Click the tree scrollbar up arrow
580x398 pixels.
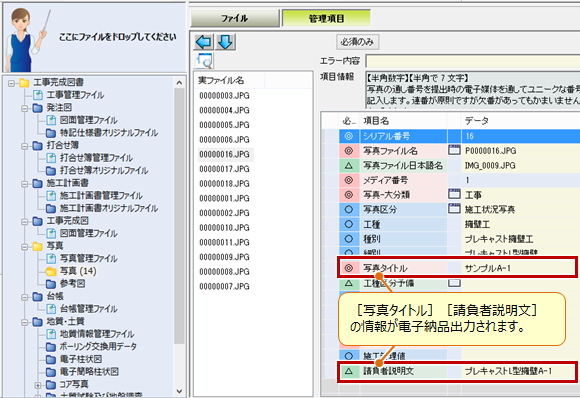coord(179,83)
